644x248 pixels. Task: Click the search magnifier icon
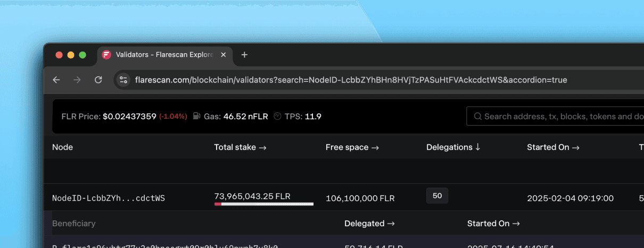477,116
